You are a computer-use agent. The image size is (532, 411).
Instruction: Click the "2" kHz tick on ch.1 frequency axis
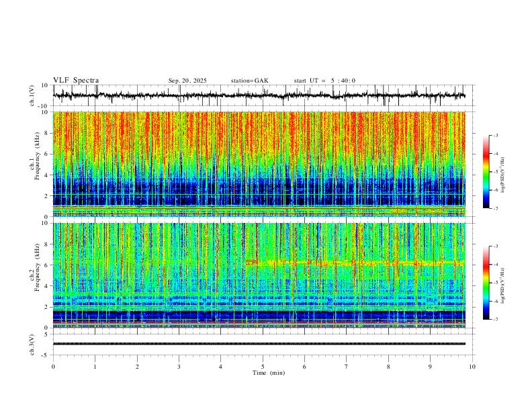pyautogui.click(x=47, y=196)
